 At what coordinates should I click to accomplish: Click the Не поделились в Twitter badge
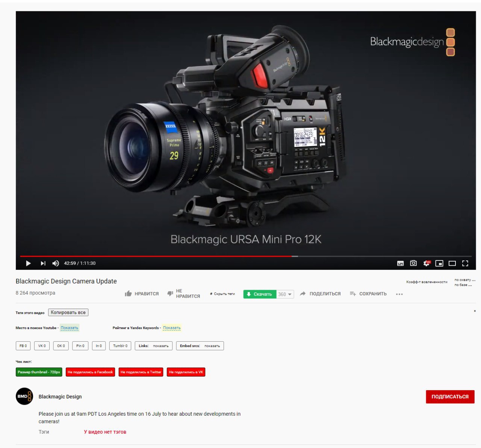coord(141,372)
